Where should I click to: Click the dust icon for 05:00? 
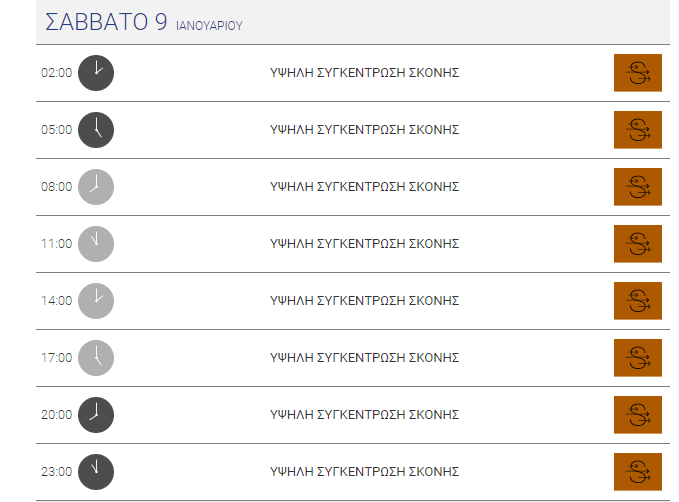point(637,130)
